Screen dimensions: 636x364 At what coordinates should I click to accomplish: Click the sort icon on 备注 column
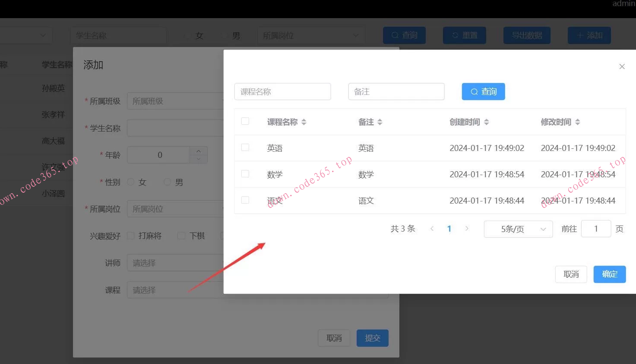380,122
